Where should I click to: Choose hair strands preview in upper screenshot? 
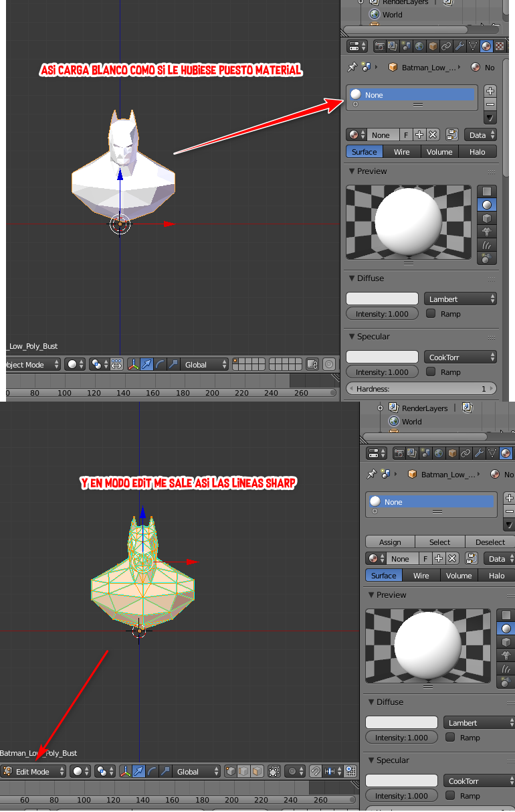click(x=487, y=245)
